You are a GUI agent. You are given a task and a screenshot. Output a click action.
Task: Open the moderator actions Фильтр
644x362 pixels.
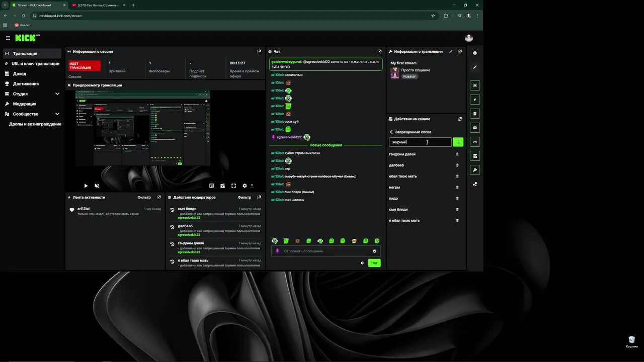245,198
